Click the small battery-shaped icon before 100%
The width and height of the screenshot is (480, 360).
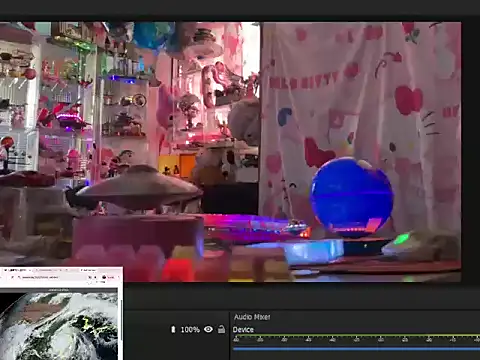tap(173, 329)
